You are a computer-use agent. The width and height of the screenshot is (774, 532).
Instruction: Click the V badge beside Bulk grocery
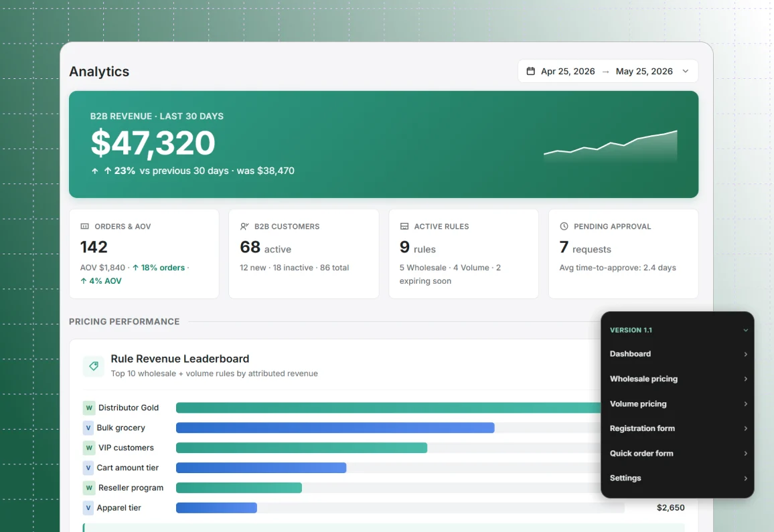pos(88,428)
